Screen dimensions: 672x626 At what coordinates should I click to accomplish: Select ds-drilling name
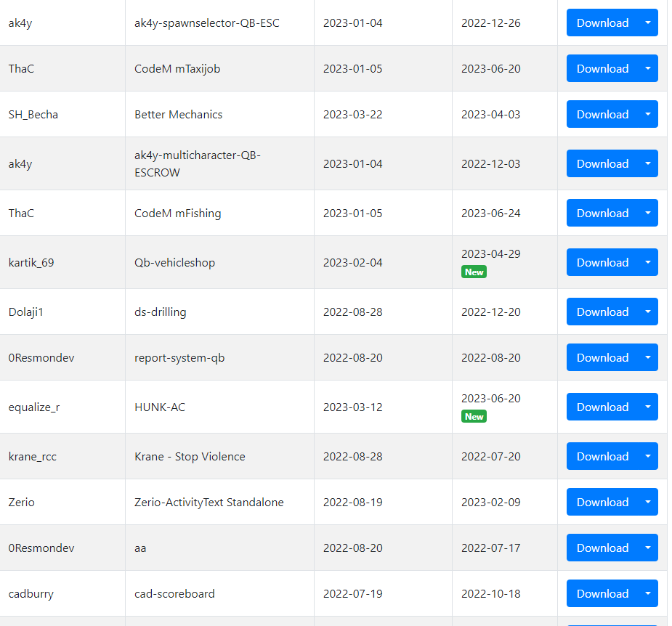pos(161,312)
